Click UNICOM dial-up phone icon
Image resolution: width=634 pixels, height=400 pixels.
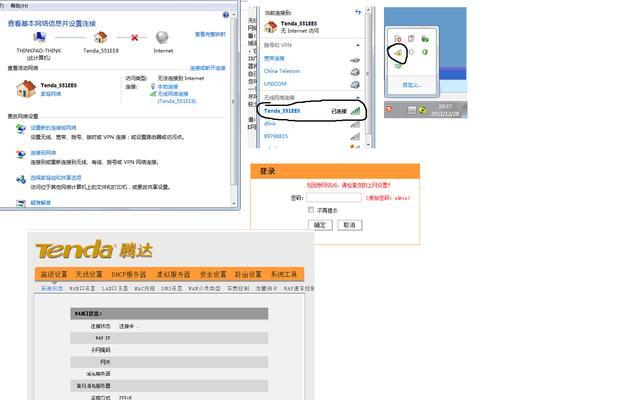point(355,85)
